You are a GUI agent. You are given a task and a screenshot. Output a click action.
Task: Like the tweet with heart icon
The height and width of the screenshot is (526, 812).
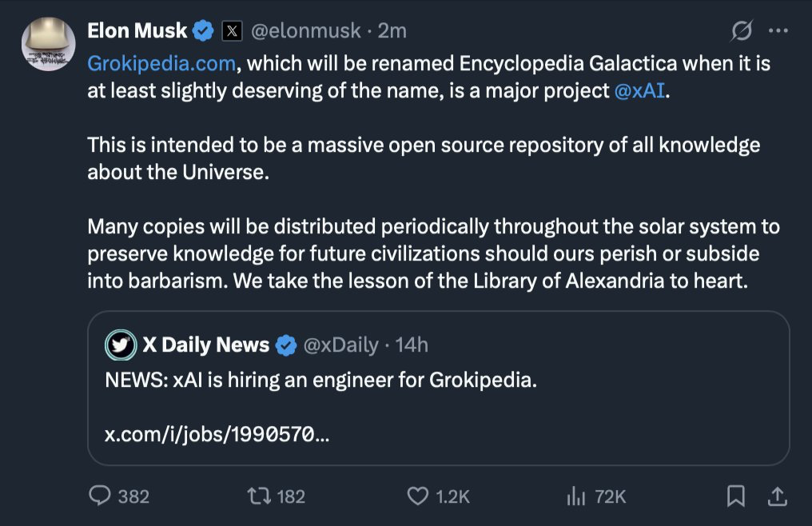(417, 496)
